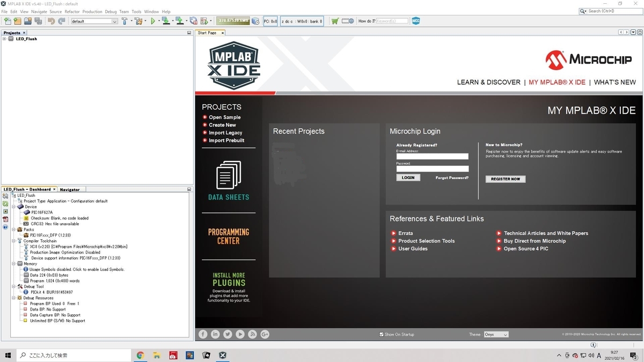Click the Facebook icon in footer
Screen dimensions: 644x362
[x=203, y=334]
